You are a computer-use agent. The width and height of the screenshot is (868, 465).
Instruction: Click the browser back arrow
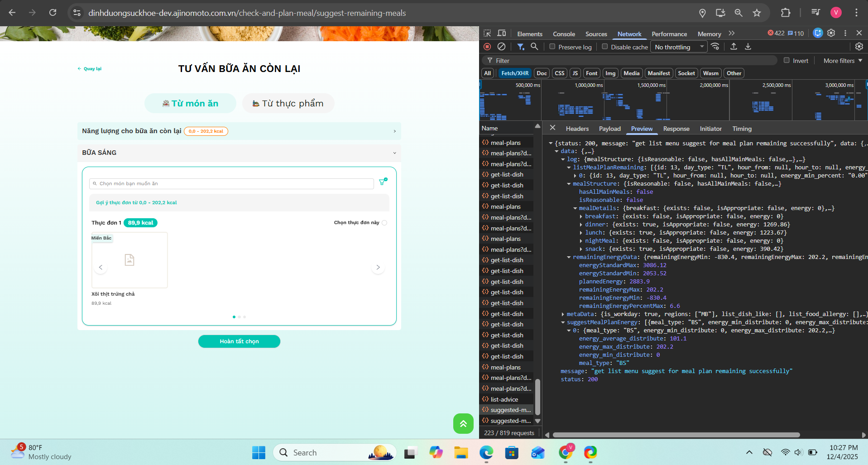12,13
